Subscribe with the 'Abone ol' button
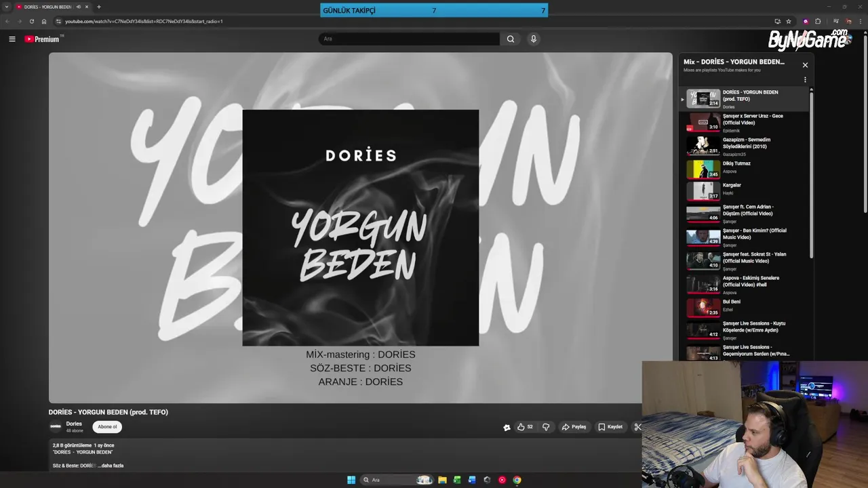Viewport: 868px width, 488px height. tap(107, 427)
